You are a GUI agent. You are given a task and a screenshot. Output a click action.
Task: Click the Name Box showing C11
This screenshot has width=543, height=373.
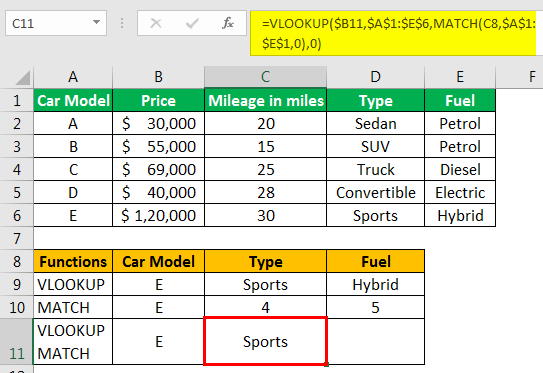tap(56, 23)
